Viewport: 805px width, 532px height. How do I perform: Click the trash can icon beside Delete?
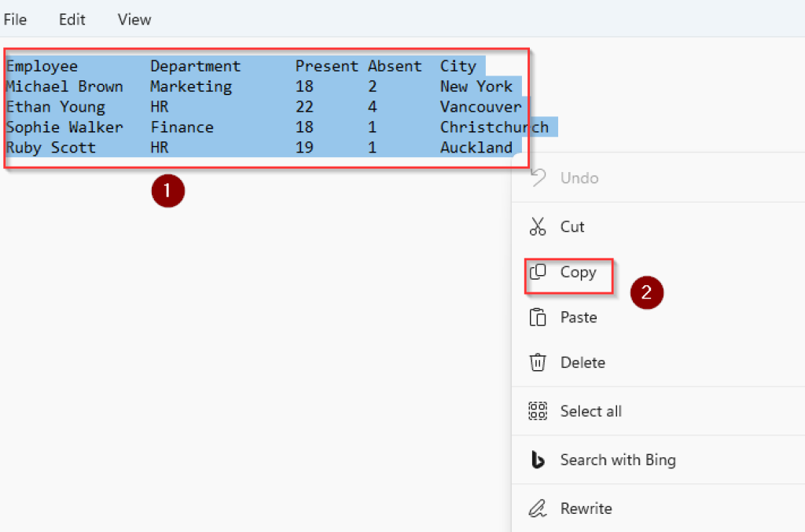(539, 362)
